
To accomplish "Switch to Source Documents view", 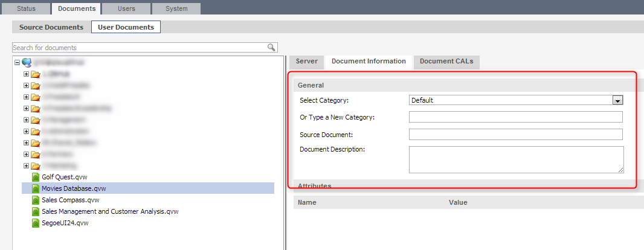I will pyautogui.click(x=51, y=27).
